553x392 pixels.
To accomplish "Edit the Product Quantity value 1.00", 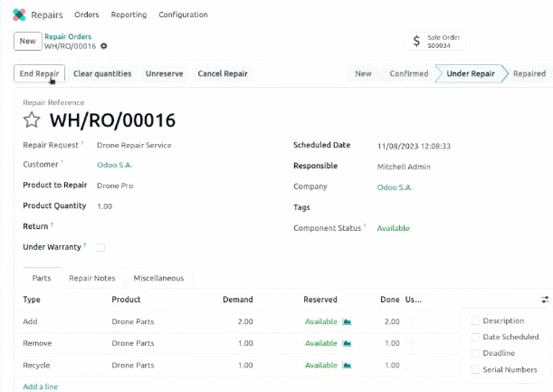I will [x=104, y=206].
